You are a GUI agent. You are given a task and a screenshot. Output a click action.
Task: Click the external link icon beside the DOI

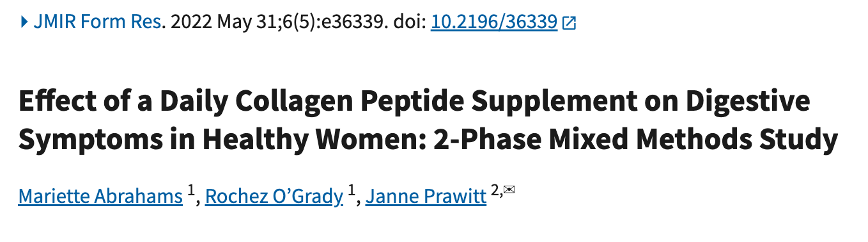tap(569, 24)
